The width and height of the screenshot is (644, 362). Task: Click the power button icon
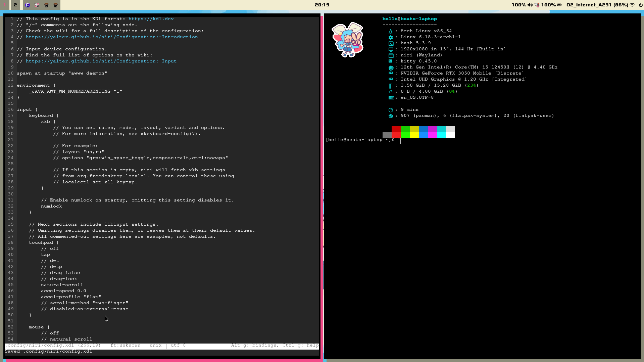point(640,5)
